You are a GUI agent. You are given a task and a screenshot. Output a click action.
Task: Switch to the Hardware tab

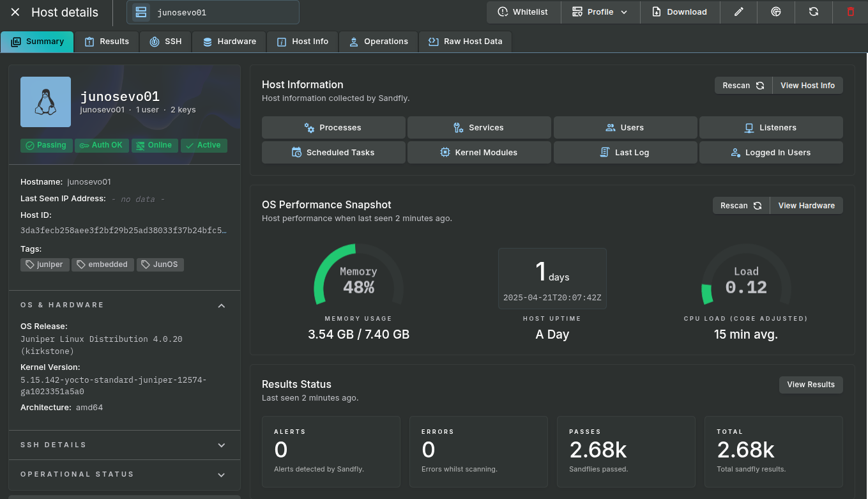tap(229, 42)
